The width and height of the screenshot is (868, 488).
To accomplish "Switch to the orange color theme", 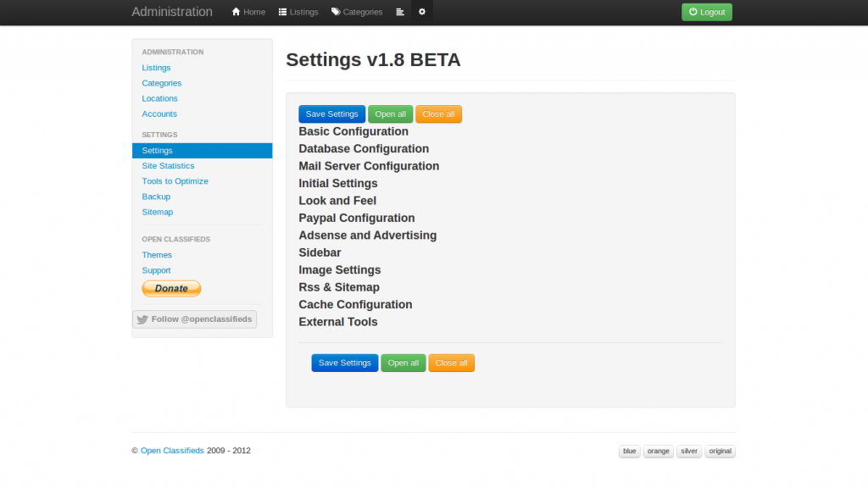I will pyautogui.click(x=658, y=451).
